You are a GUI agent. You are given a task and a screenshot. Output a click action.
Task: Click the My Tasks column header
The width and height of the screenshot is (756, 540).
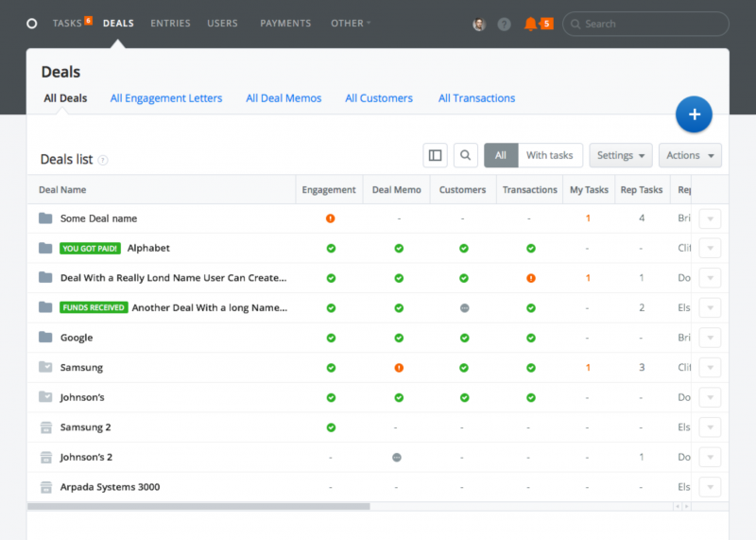click(589, 190)
